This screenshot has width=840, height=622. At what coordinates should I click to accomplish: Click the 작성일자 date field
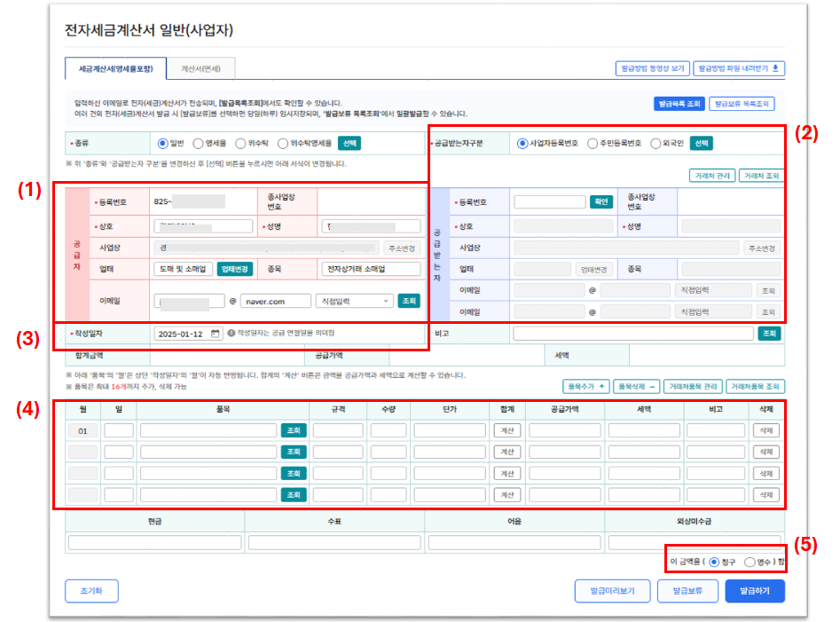point(187,334)
